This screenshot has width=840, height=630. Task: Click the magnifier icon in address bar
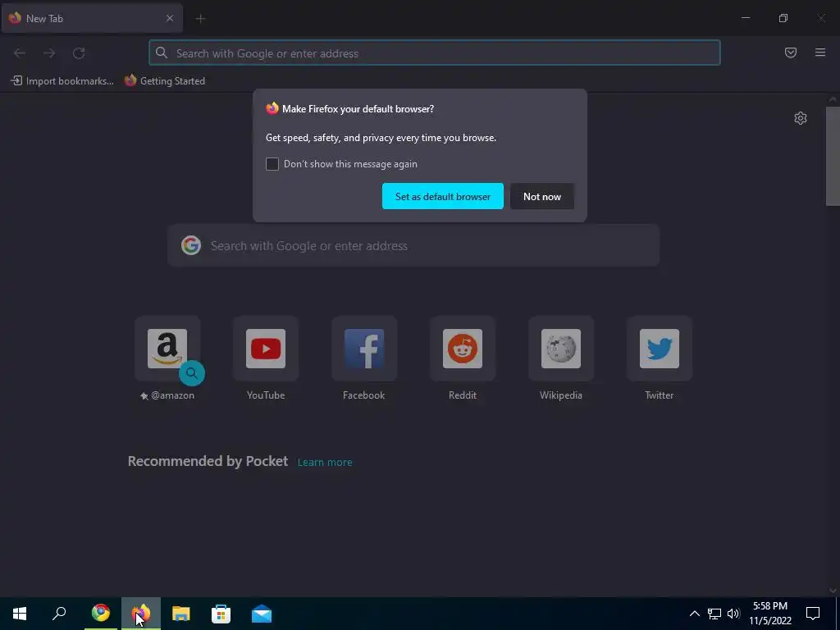[x=162, y=52]
